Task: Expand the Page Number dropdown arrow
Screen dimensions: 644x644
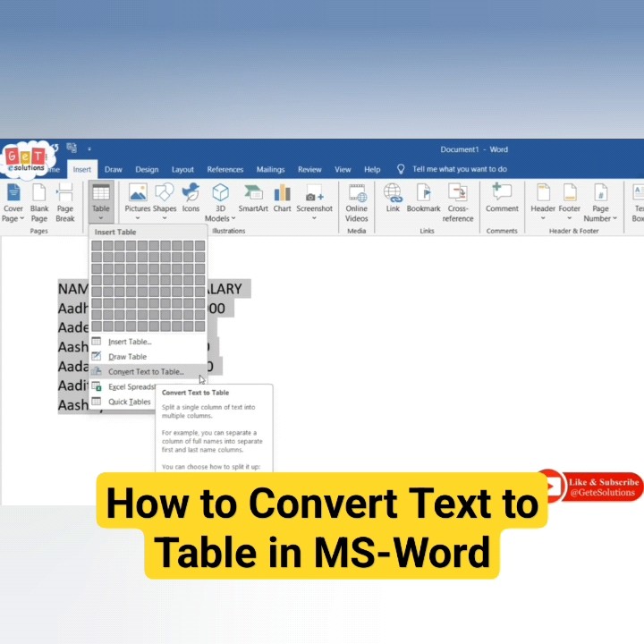Action: 614,218
